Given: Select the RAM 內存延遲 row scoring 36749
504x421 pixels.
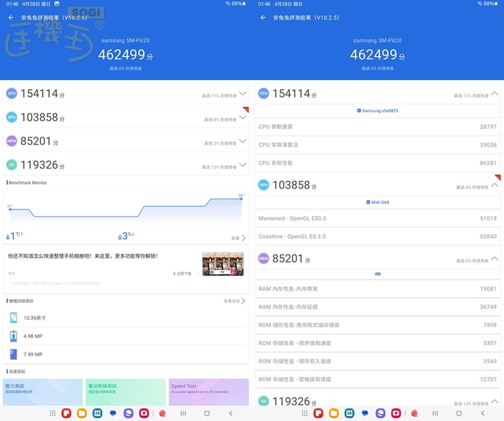Looking at the screenshot, I should point(377,307).
